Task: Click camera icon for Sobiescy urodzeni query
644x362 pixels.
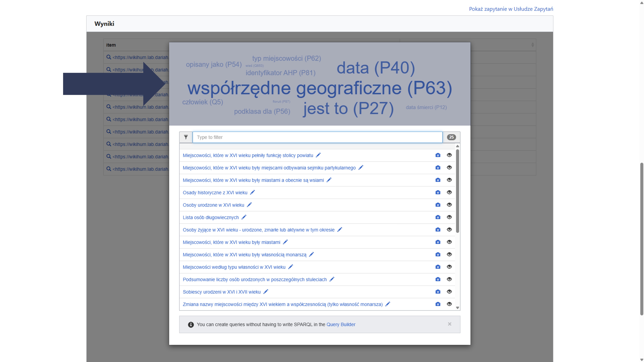Action: pyautogui.click(x=438, y=291)
